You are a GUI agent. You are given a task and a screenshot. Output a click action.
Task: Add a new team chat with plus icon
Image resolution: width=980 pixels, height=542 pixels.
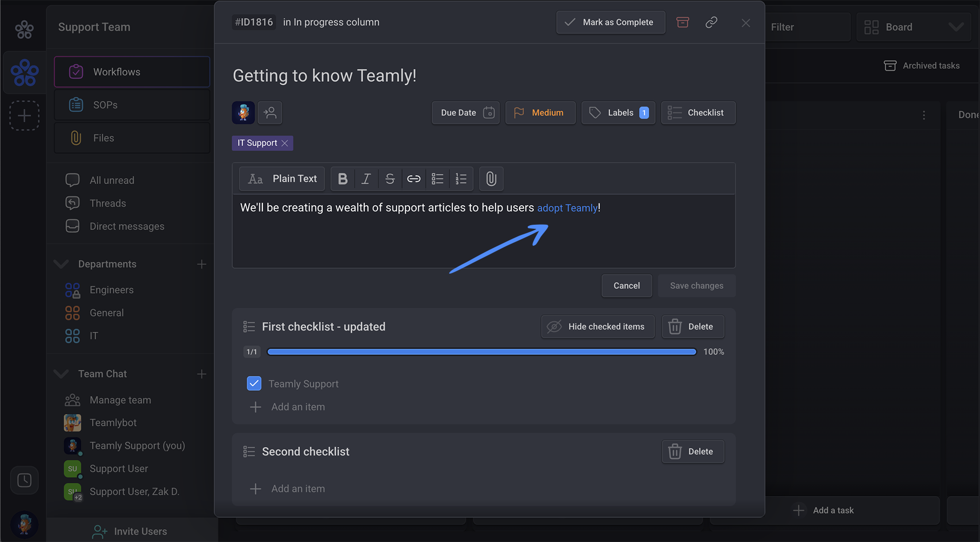tap(202, 374)
